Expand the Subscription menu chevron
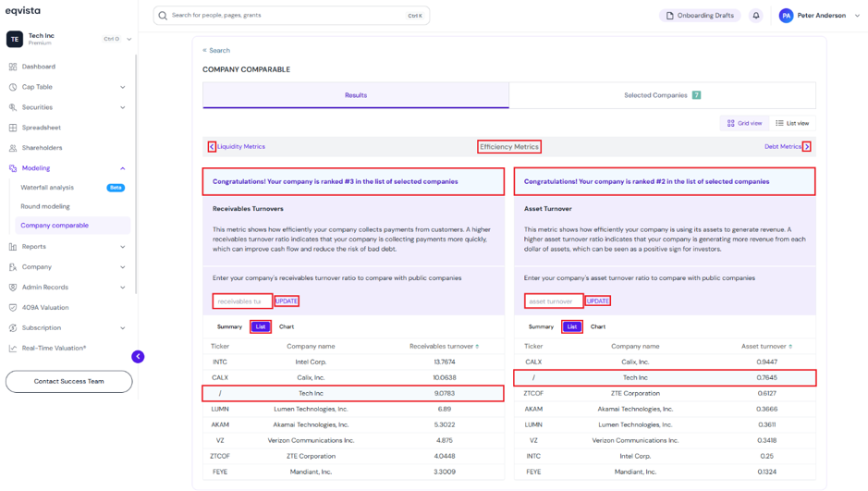 click(x=122, y=327)
